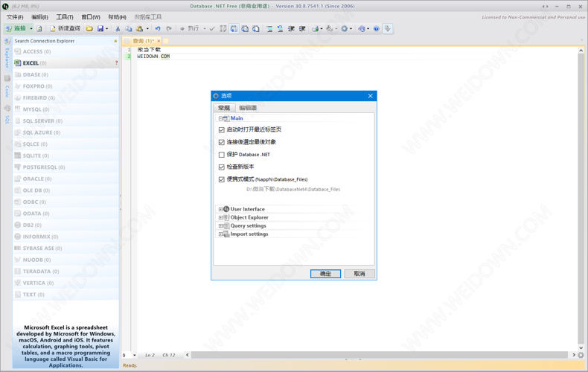588x372 pixels.
Task: Click the new tab button beside 查询 tab
Action: pyautogui.click(x=166, y=41)
